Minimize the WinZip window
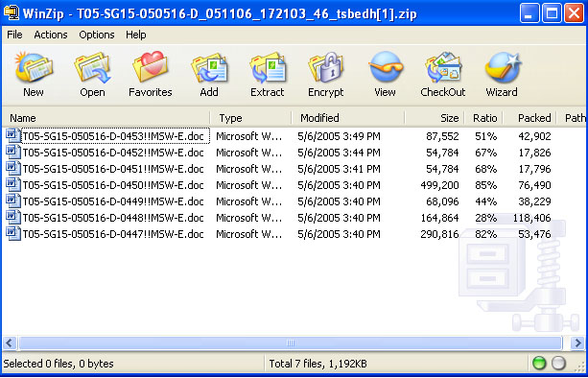The width and height of the screenshot is (588, 378). [x=529, y=13]
